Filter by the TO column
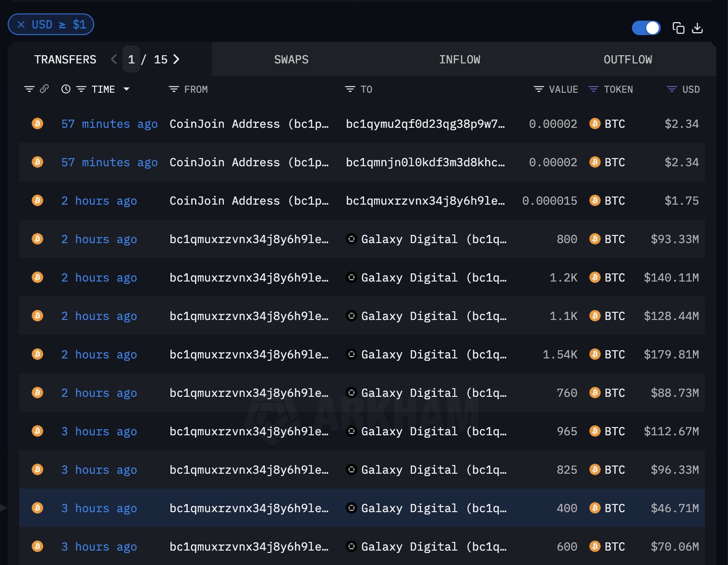Screen dimensions: 728x565 click(350, 89)
